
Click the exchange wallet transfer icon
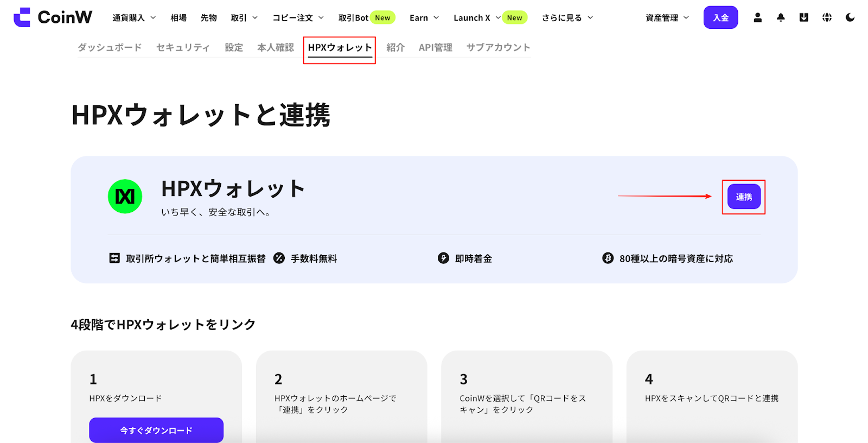click(114, 258)
